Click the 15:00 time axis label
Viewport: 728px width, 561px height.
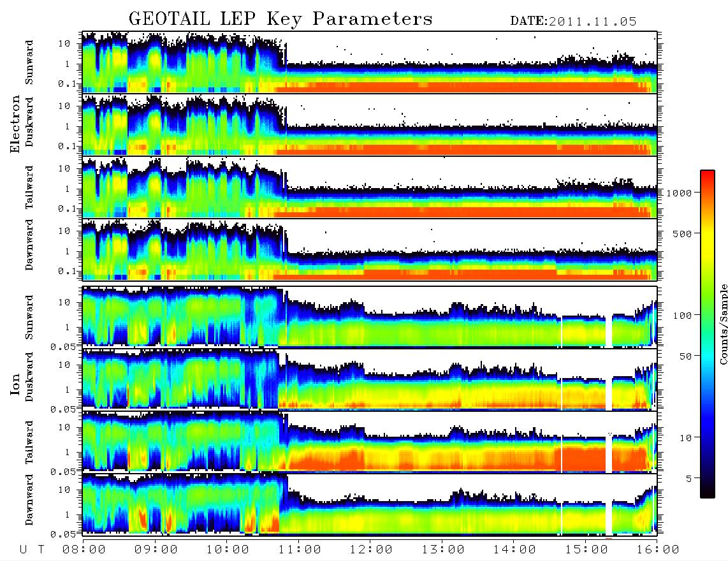tap(586, 550)
